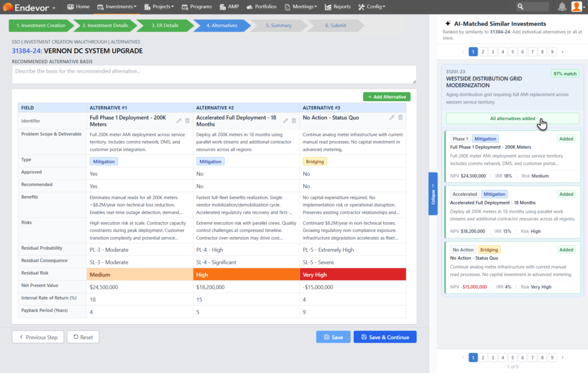Click the Previous Step button
Screen dimensions: 588x373
click(x=38, y=337)
